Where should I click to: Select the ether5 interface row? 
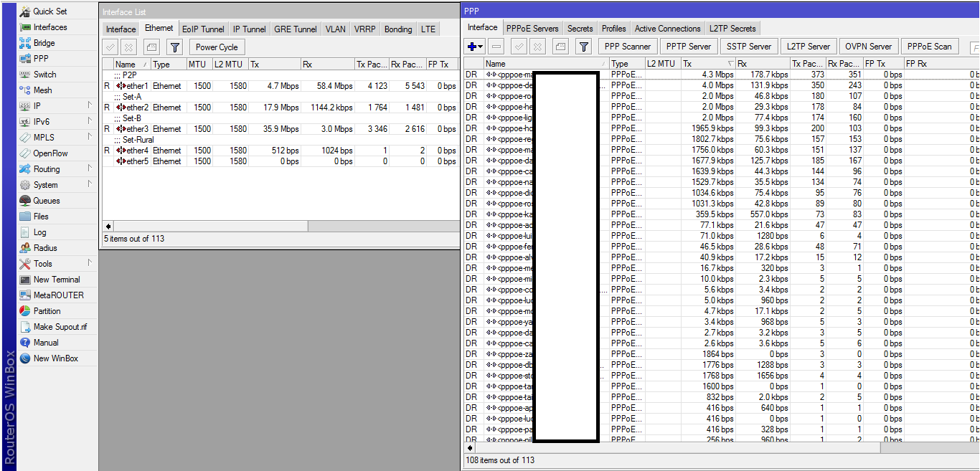(280, 161)
